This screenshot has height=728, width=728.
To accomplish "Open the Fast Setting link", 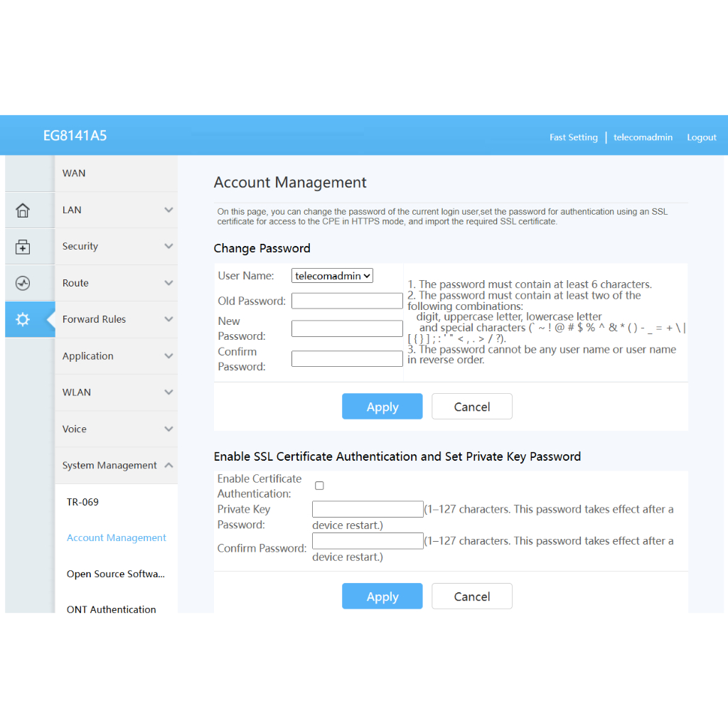I will point(573,137).
